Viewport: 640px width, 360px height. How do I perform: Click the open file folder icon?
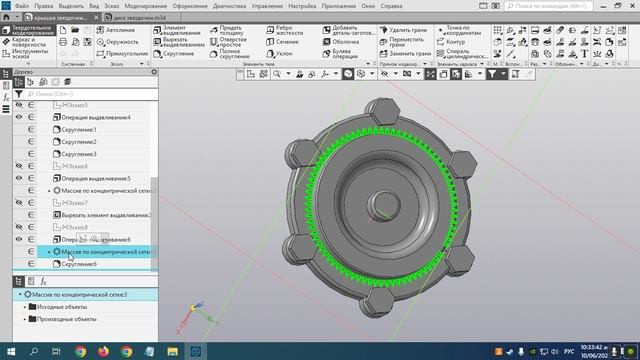(x=75, y=30)
